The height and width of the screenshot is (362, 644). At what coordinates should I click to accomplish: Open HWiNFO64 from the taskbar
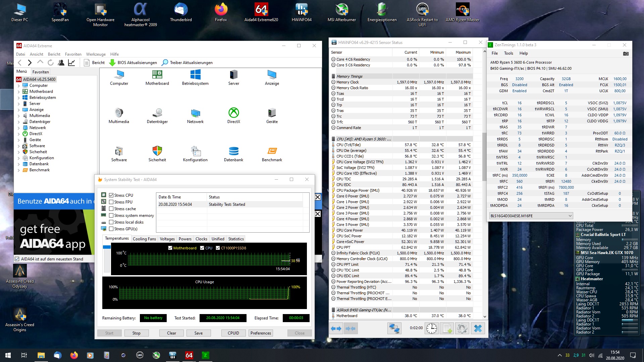pyautogui.click(x=172, y=355)
